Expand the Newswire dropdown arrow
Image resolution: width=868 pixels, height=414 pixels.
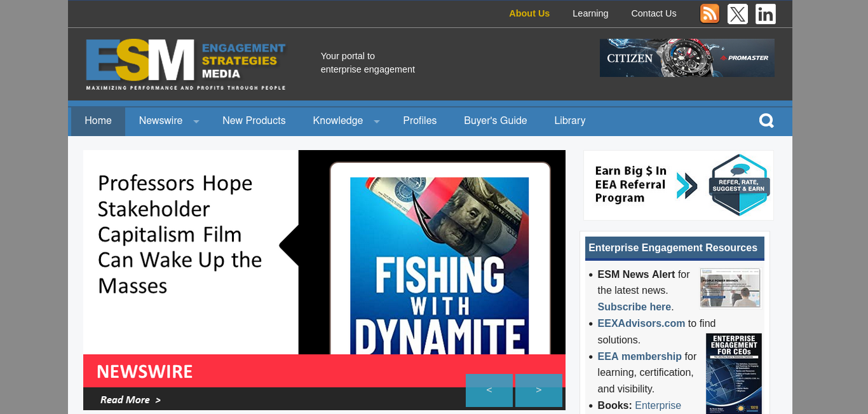(x=196, y=121)
